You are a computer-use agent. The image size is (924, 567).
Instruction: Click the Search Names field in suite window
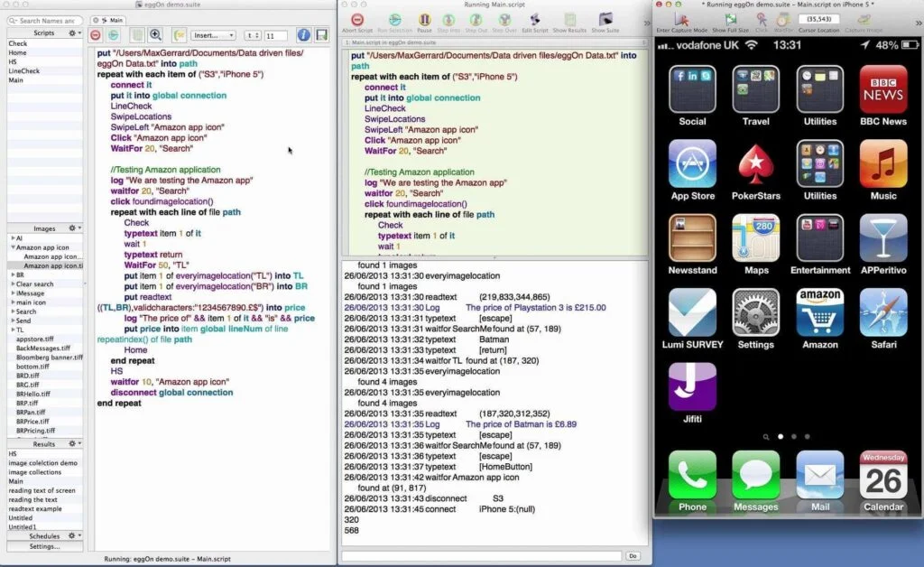[45, 21]
